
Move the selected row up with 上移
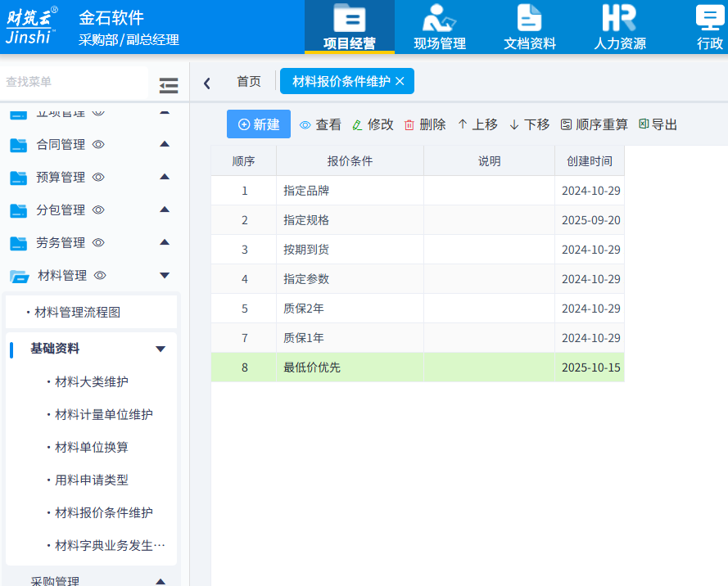[477, 124]
